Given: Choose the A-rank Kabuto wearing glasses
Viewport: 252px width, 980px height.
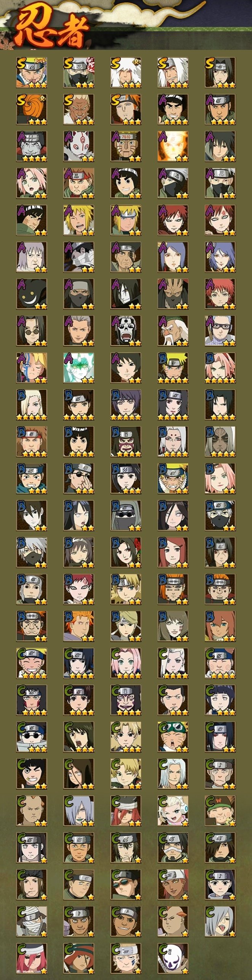Looking at the screenshot, I should [220, 331].
